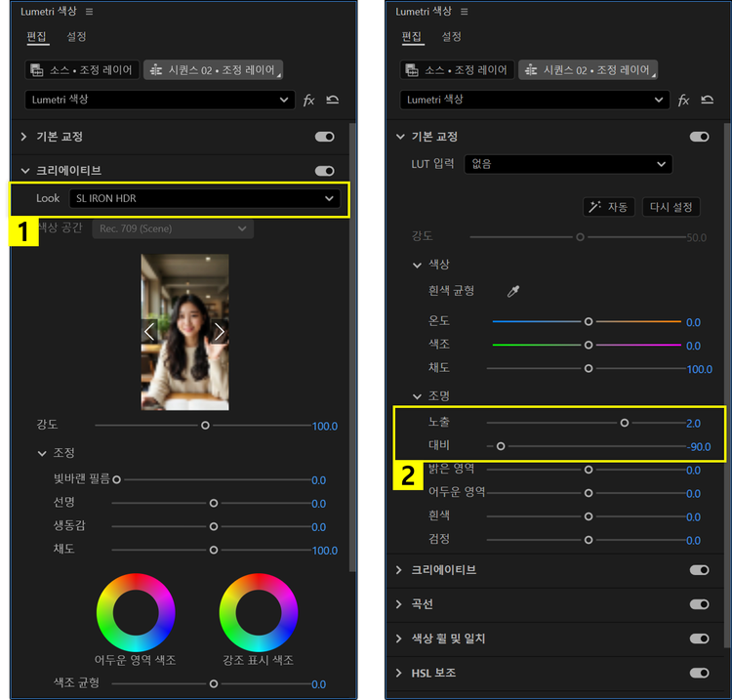
Task: Click the 강도 value 100.0 in 크리에이티브
Action: pos(324,427)
